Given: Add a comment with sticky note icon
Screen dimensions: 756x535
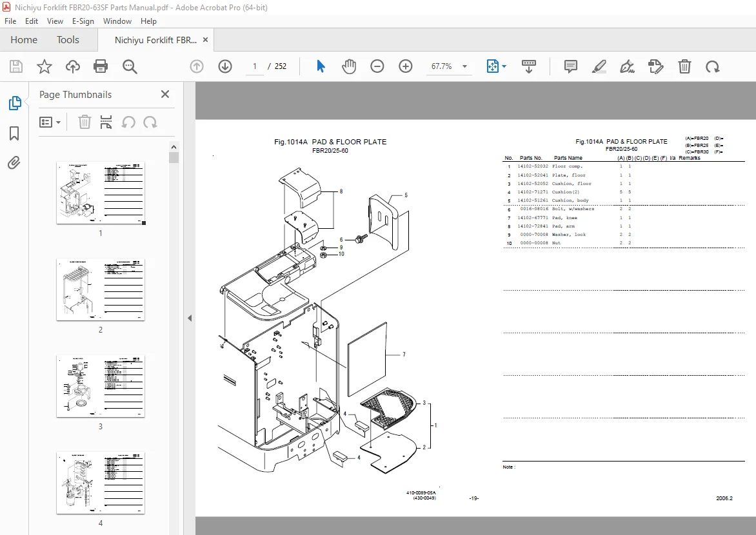Looking at the screenshot, I should 571,66.
